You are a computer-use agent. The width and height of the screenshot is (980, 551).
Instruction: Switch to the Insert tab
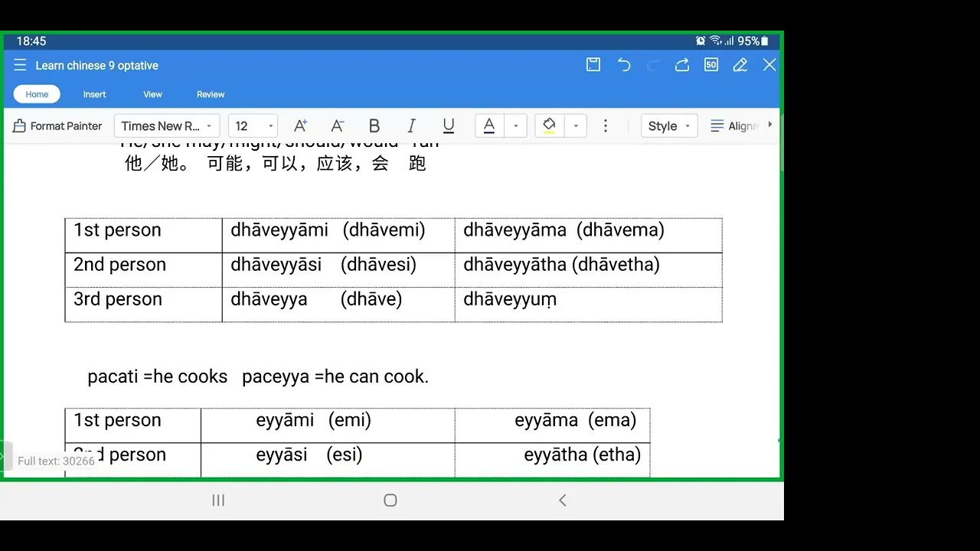pos(95,94)
